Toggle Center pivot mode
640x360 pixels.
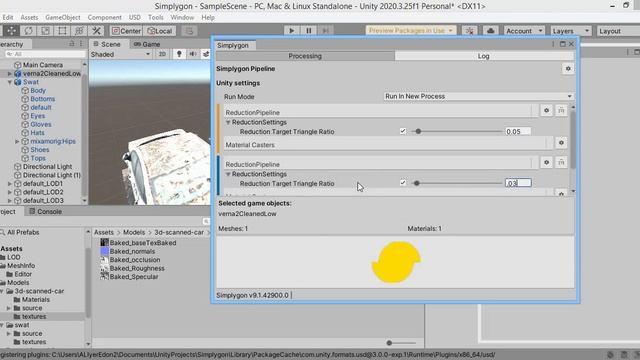pos(126,31)
